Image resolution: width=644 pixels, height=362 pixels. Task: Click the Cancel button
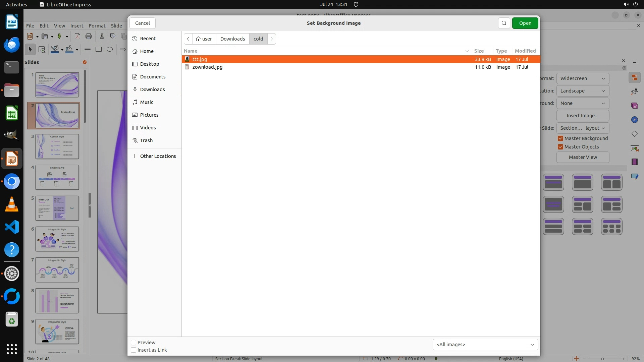[x=143, y=23]
